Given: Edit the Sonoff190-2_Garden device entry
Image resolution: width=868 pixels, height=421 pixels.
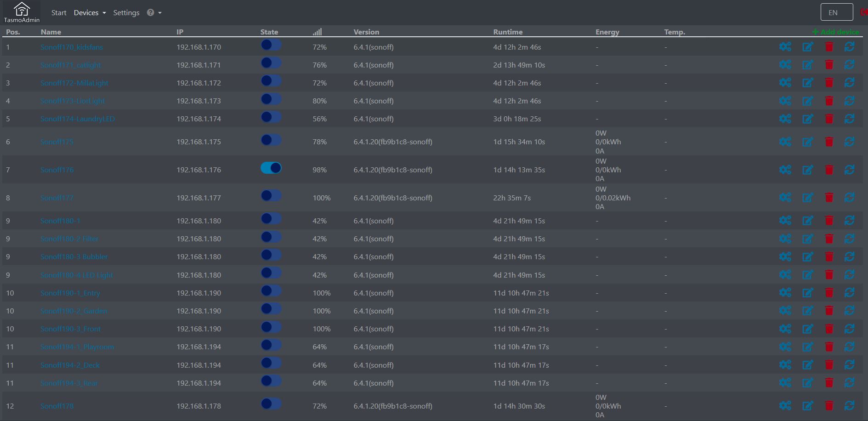Looking at the screenshot, I should 807,311.
